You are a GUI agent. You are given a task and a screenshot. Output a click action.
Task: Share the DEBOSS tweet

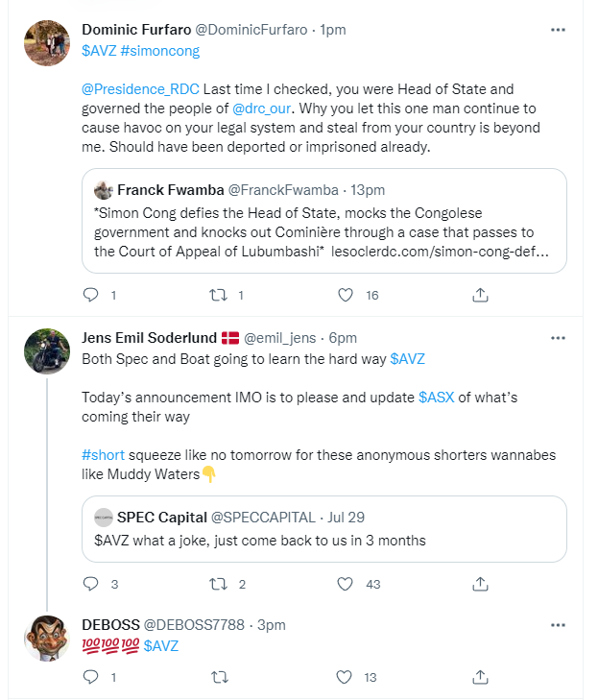(480, 677)
